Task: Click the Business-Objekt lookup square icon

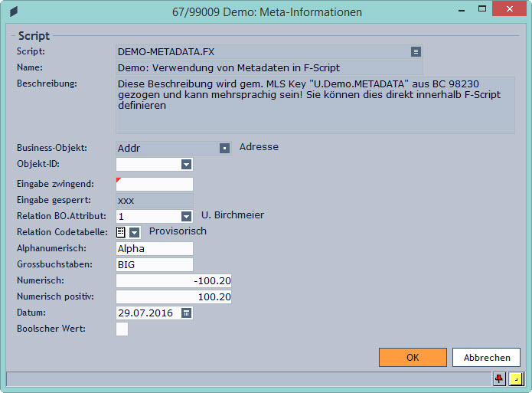Action: [x=224, y=148]
